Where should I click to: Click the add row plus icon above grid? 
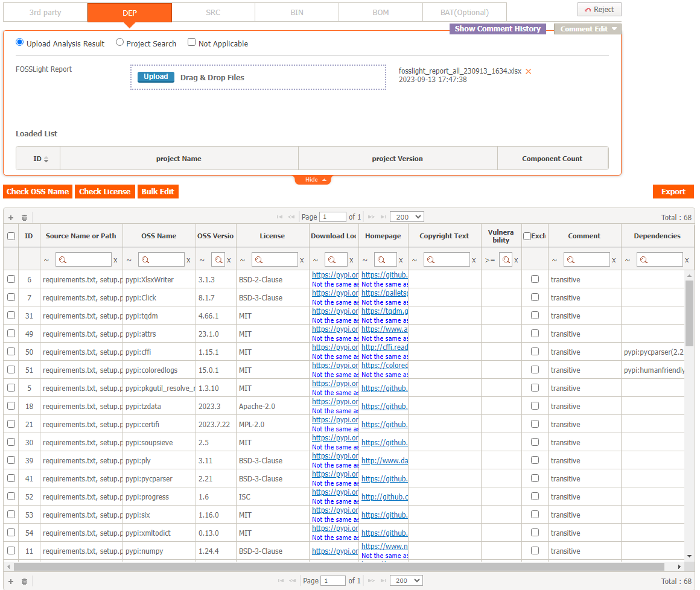[x=11, y=217]
